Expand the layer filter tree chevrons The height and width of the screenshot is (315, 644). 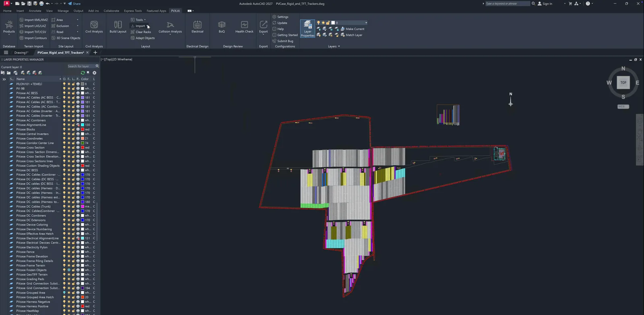[x=4, y=79]
